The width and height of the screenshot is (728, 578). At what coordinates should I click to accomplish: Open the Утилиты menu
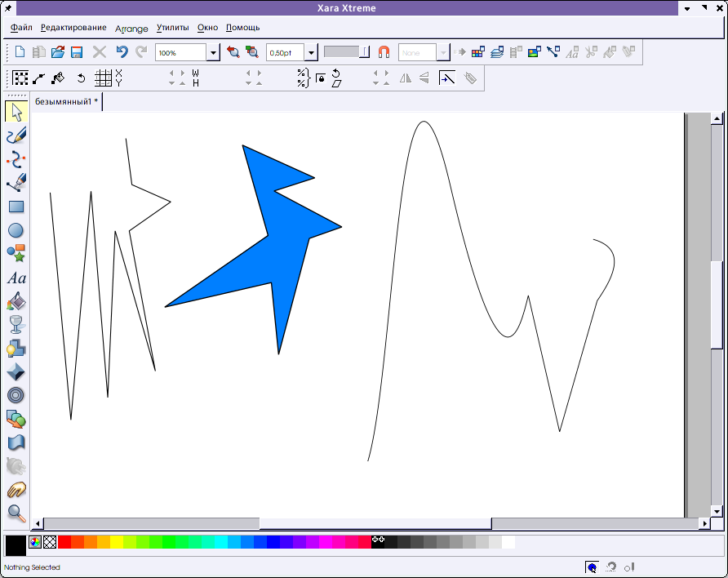click(x=172, y=28)
